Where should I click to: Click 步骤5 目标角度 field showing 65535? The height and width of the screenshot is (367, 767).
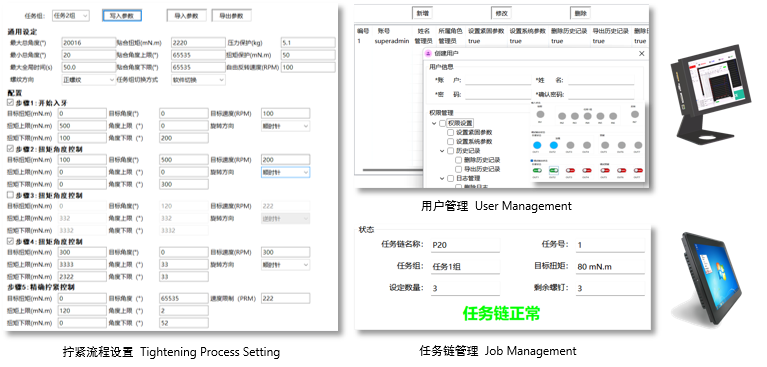(x=183, y=298)
